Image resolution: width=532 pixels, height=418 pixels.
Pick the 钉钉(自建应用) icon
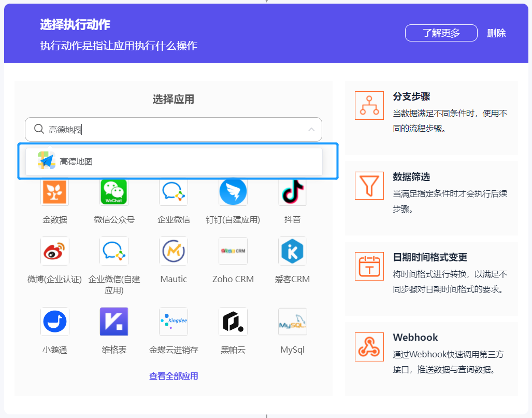coord(233,191)
